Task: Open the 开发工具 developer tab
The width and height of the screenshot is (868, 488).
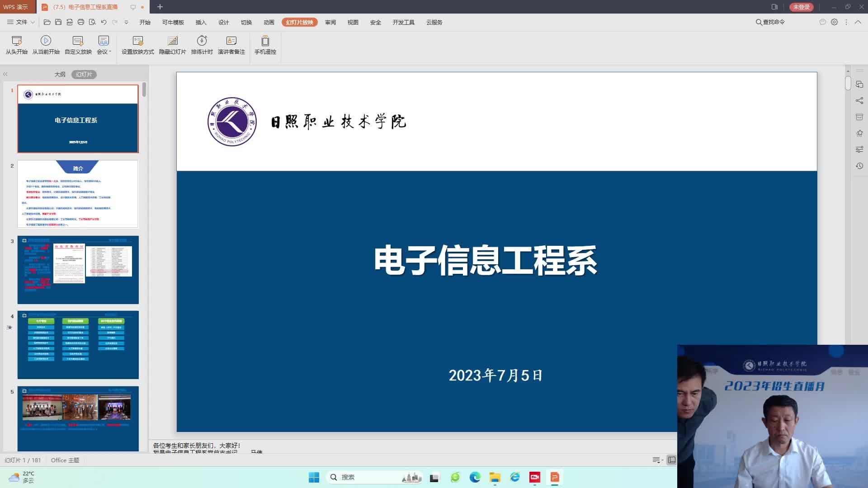Action: tap(404, 22)
